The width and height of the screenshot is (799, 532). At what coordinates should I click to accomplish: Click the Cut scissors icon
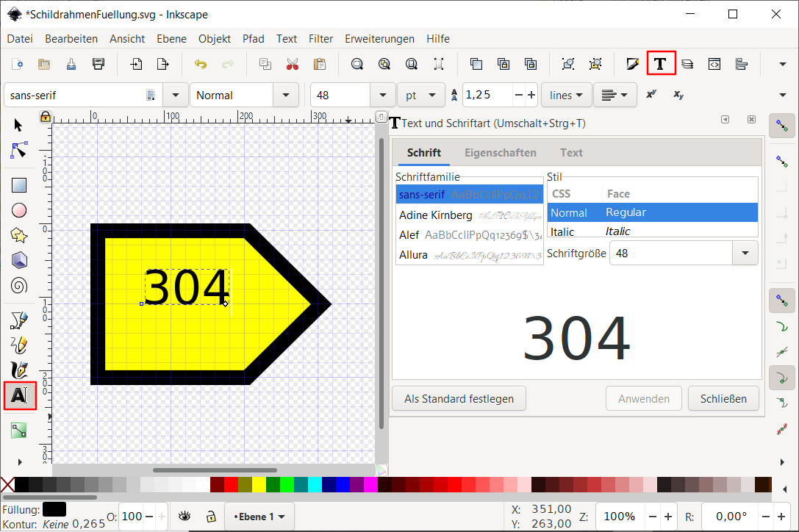293,64
